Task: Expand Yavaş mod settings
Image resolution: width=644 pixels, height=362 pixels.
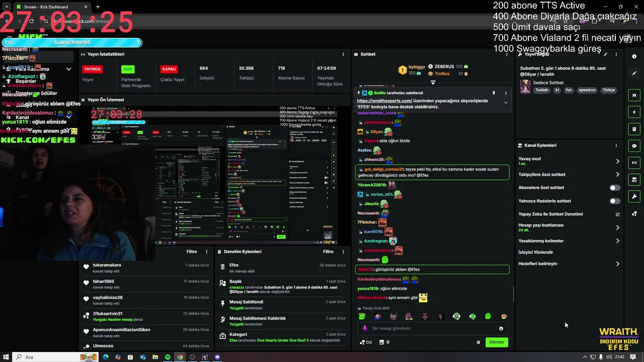Action: click(x=618, y=161)
